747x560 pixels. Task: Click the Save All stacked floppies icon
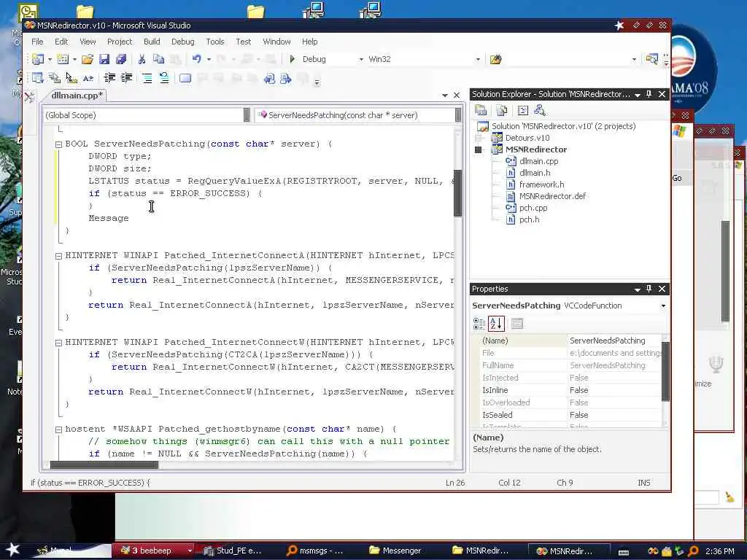(x=121, y=59)
